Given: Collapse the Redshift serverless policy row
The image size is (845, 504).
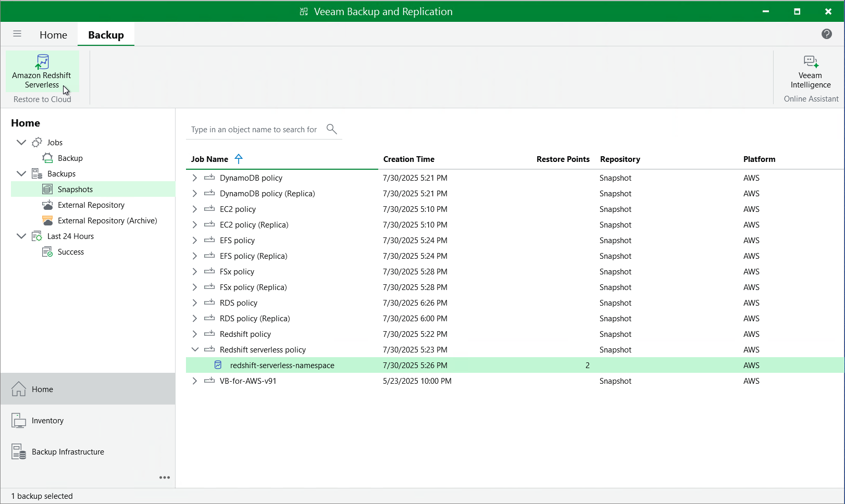Looking at the screenshot, I should [195, 350].
